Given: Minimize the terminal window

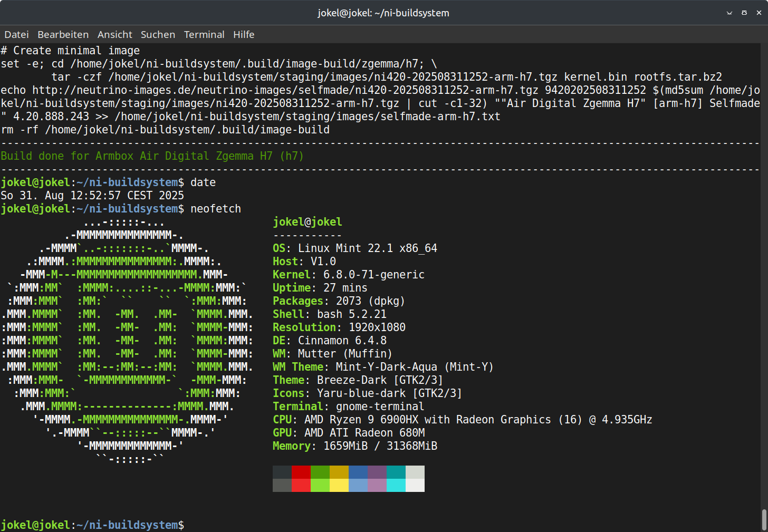Looking at the screenshot, I should (729, 13).
